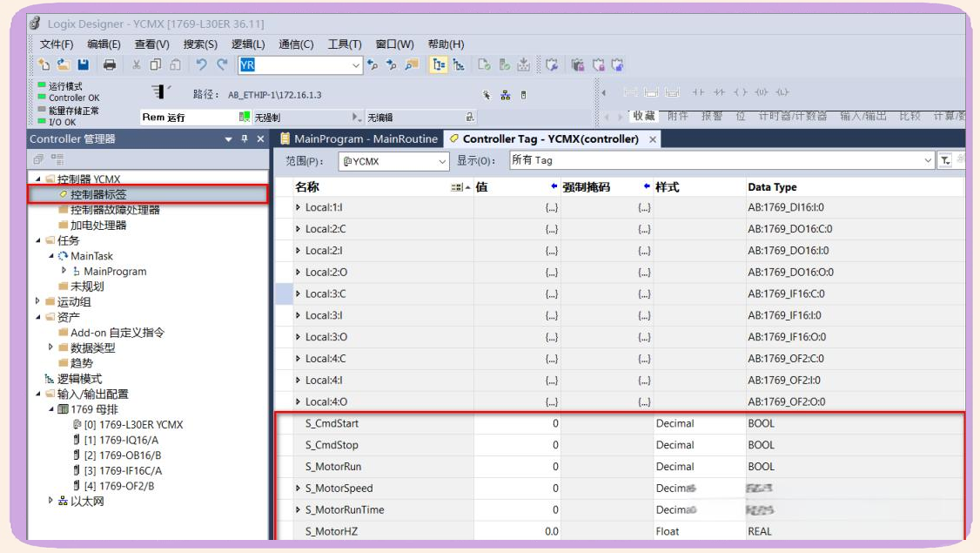Insert an Output Latch (L) instruction

782,92
